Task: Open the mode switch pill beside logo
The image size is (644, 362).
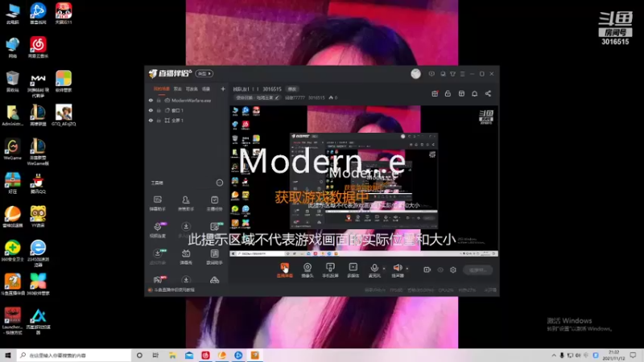Action: click(204, 73)
